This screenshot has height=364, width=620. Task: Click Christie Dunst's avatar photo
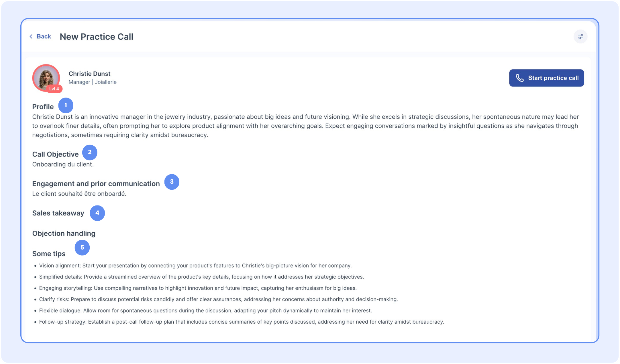46,77
